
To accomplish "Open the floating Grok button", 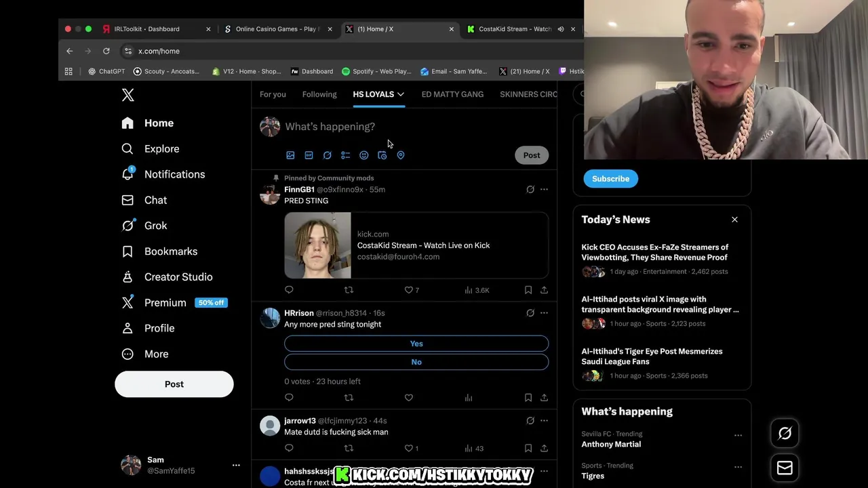I will [785, 434].
